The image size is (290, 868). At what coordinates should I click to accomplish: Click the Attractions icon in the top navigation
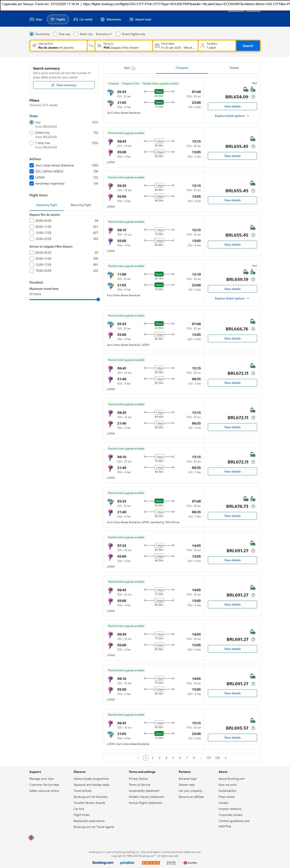[x=103, y=20]
